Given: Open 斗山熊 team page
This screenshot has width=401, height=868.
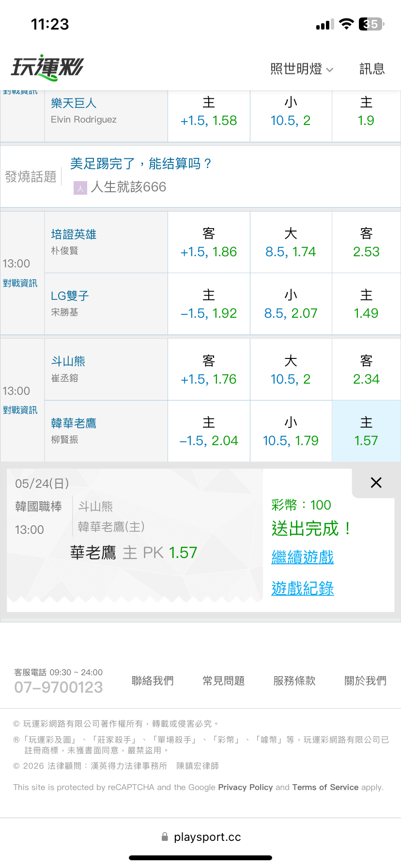Looking at the screenshot, I should 68,361.
